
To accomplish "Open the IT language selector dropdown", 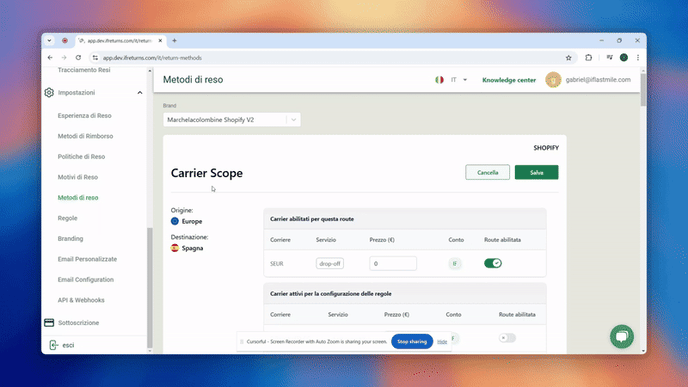I will pos(459,80).
